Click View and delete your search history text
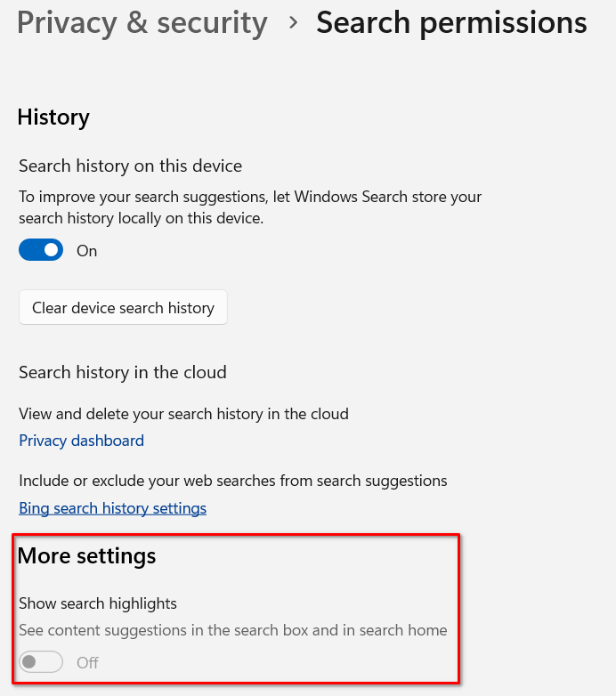Image resolution: width=616 pixels, height=696 pixels. click(183, 414)
